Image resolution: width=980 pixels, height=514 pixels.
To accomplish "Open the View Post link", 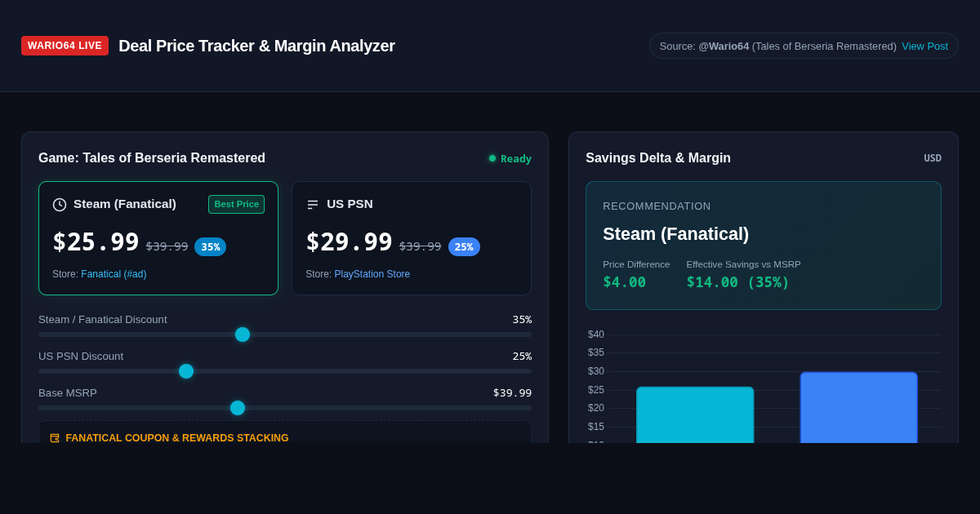I will point(924,46).
